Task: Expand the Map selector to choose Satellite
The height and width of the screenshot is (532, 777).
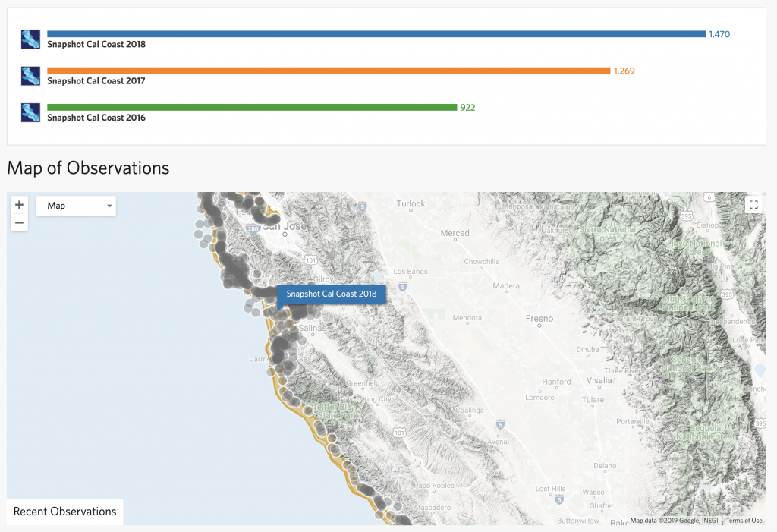Action: [75, 206]
